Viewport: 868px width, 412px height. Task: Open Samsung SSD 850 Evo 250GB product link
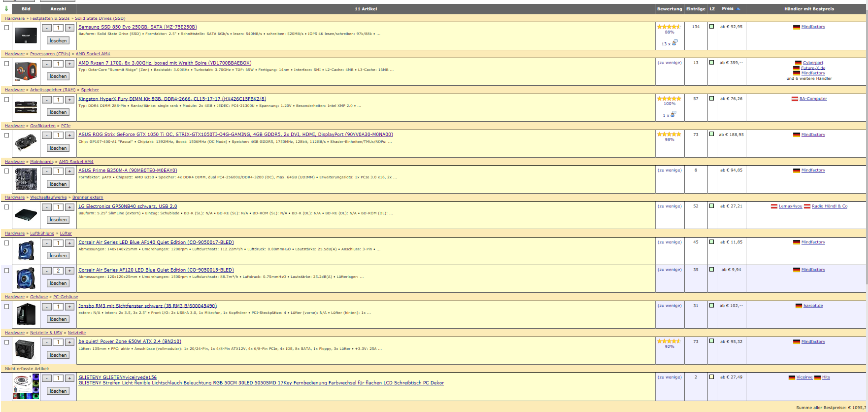pyautogui.click(x=137, y=27)
